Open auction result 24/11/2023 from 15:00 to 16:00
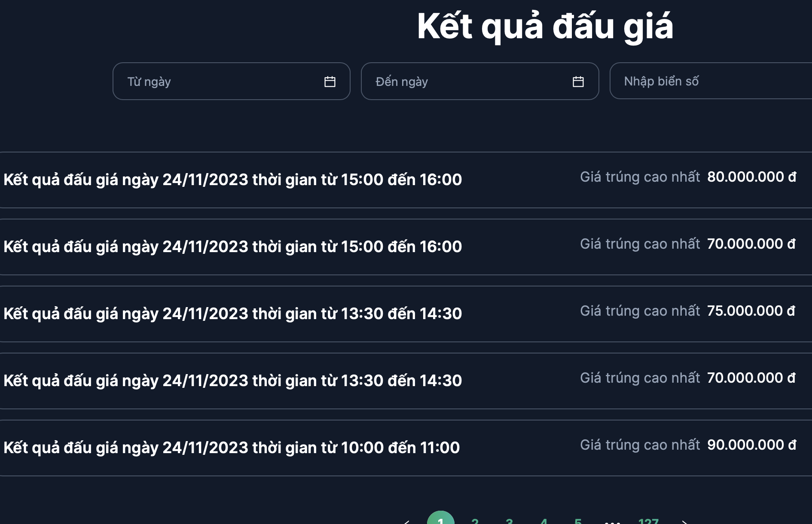Image resolution: width=812 pixels, height=524 pixels. [x=232, y=180]
